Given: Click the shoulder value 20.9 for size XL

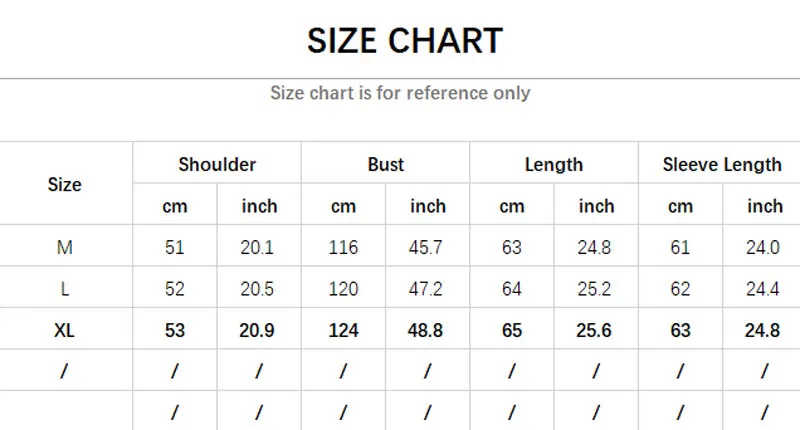Looking at the screenshot, I should 258,330.
